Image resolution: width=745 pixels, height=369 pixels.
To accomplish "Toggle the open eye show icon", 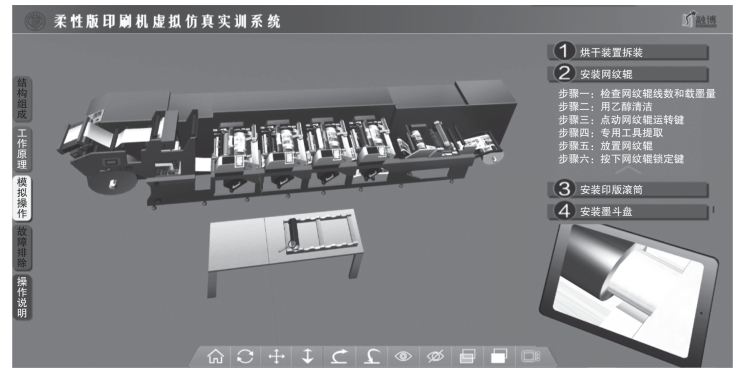I will [x=403, y=356].
